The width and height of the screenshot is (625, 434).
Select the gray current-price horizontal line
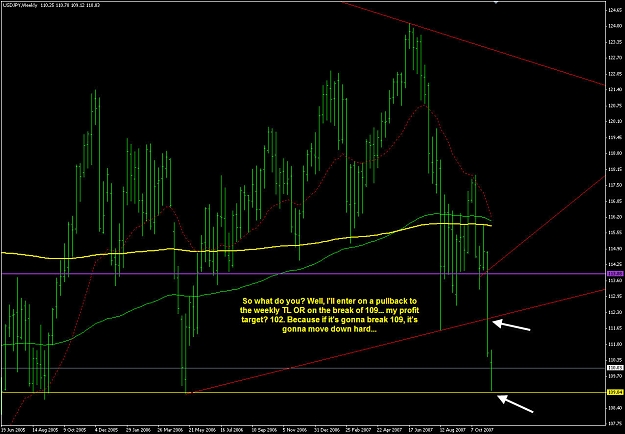tap(303, 368)
